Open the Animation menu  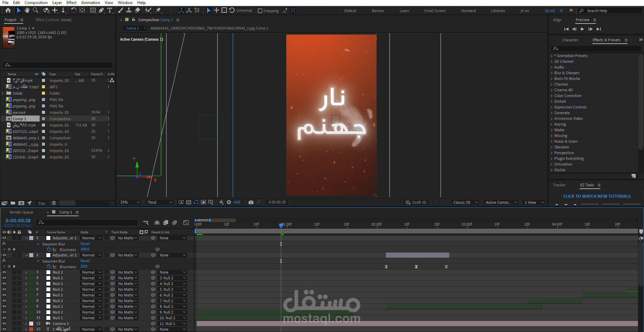coord(91,3)
